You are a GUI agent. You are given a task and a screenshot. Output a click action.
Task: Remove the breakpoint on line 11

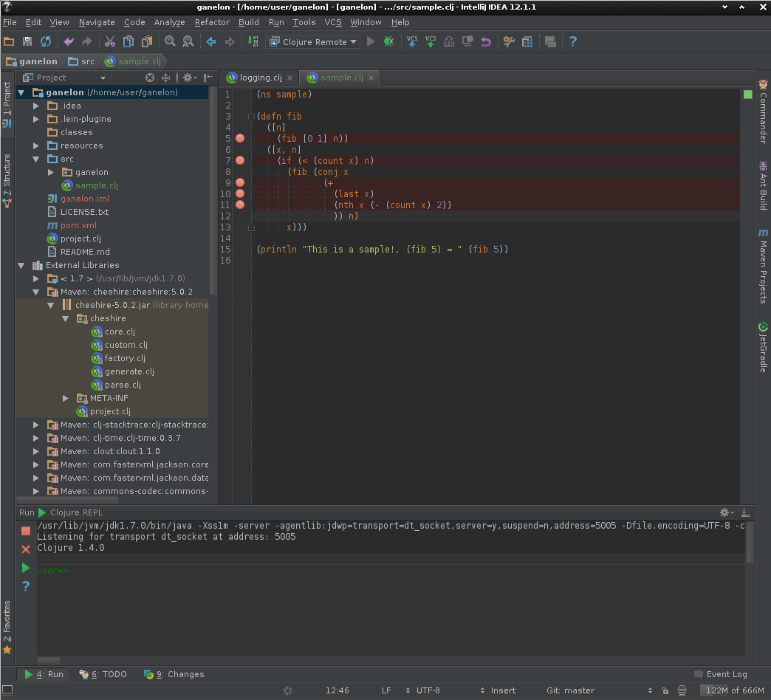tap(240, 205)
